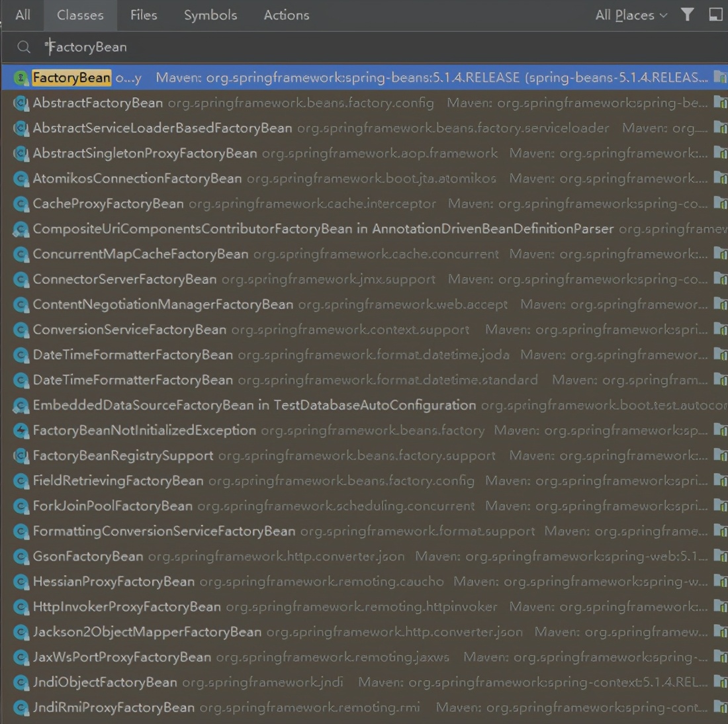
Task: Select ConnectorServerFactoryBean result
Action: point(365,279)
